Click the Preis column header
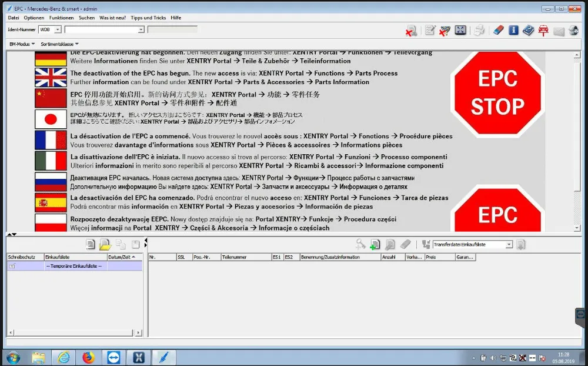Viewport: 588px width, 366px height. [x=439, y=257]
